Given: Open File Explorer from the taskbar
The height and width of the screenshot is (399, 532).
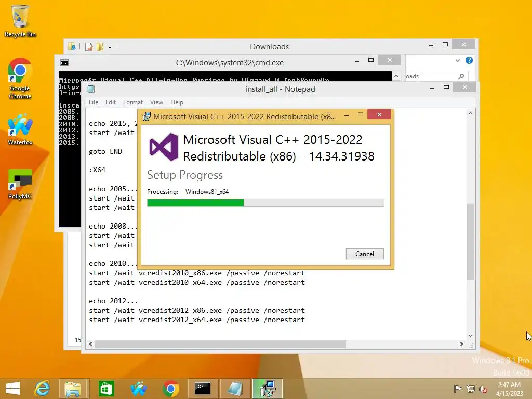Looking at the screenshot, I should [x=73, y=389].
